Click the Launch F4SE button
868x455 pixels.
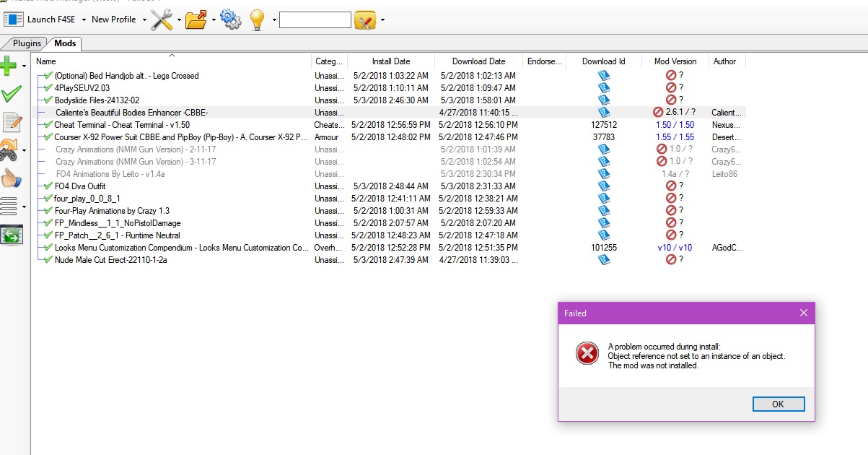pos(44,19)
